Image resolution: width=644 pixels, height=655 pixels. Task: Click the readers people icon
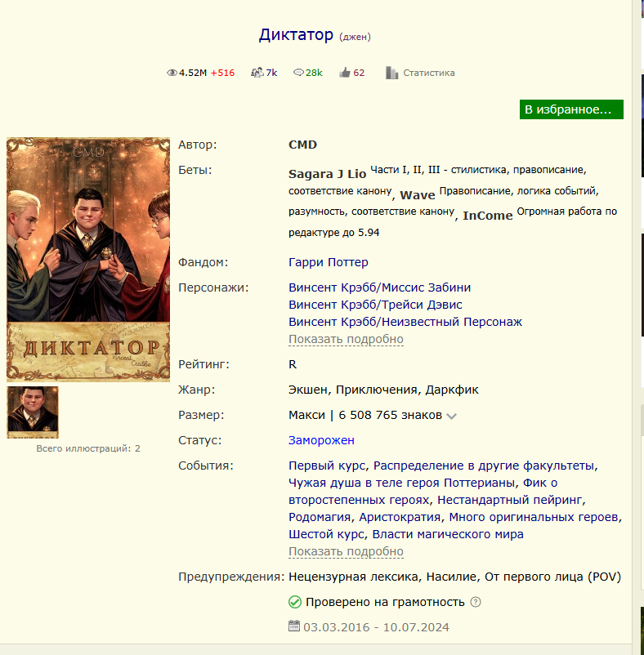tap(257, 73)
